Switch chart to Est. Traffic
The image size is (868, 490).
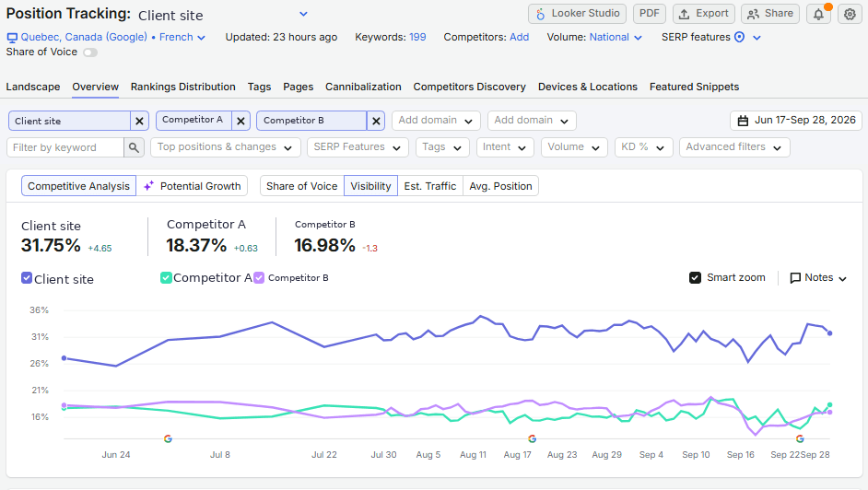tap(430, 186)
